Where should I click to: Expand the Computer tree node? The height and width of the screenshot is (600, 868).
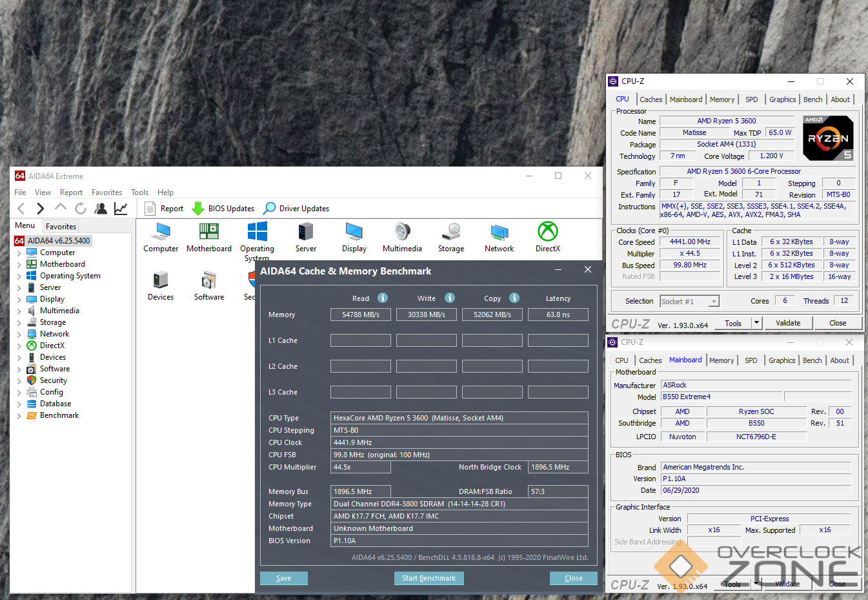19,253
